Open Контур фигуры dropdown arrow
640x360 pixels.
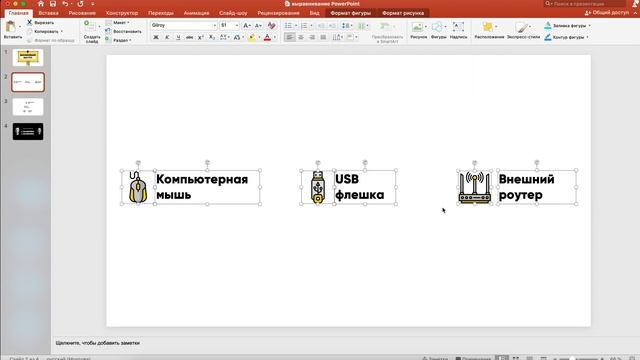tap(587, 37)
